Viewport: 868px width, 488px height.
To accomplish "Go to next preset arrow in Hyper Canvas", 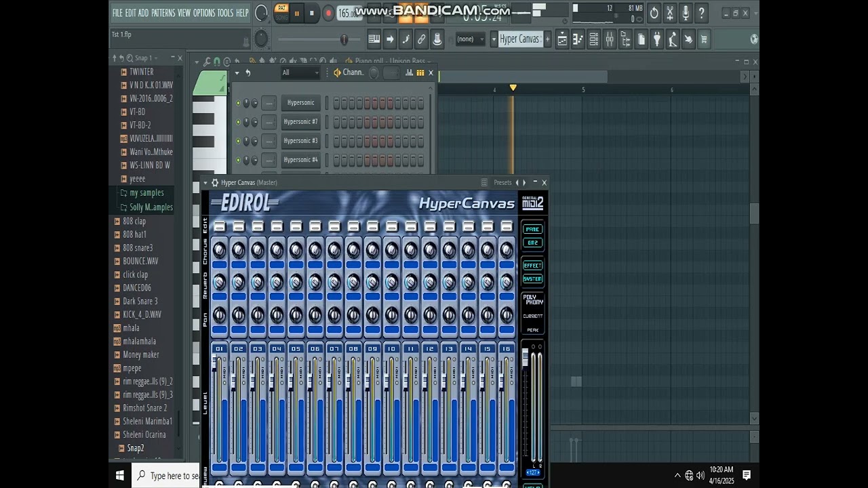I will coord(524,182).
